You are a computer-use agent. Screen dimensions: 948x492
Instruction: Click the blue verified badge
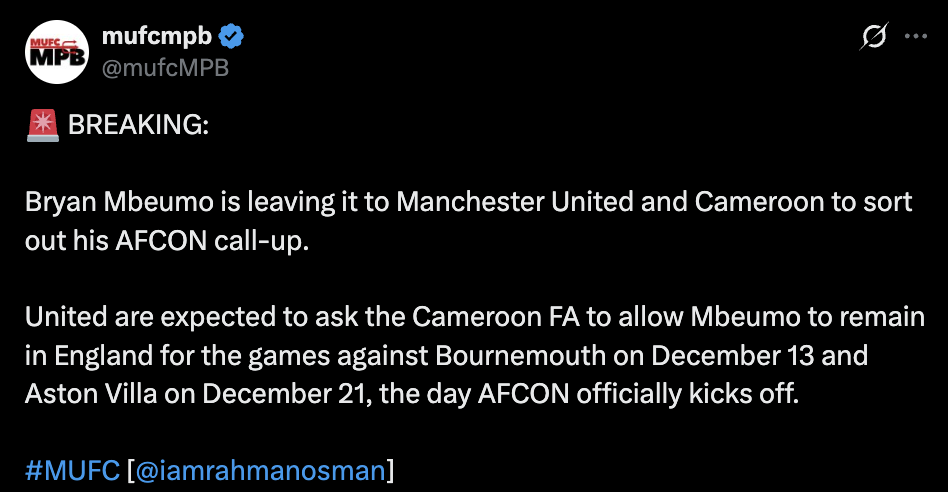pos(232,38)
